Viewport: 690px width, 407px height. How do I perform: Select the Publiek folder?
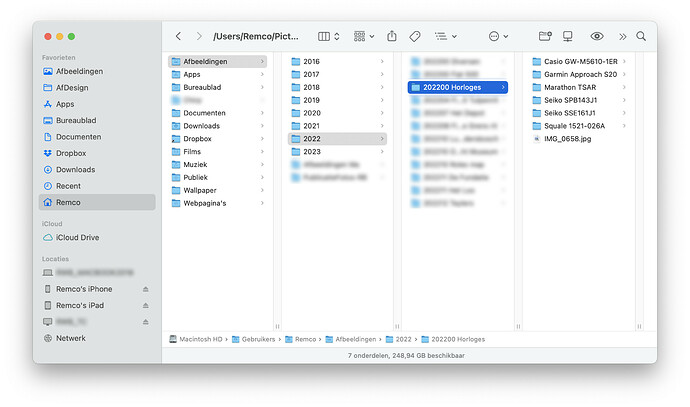click(217, 177)
